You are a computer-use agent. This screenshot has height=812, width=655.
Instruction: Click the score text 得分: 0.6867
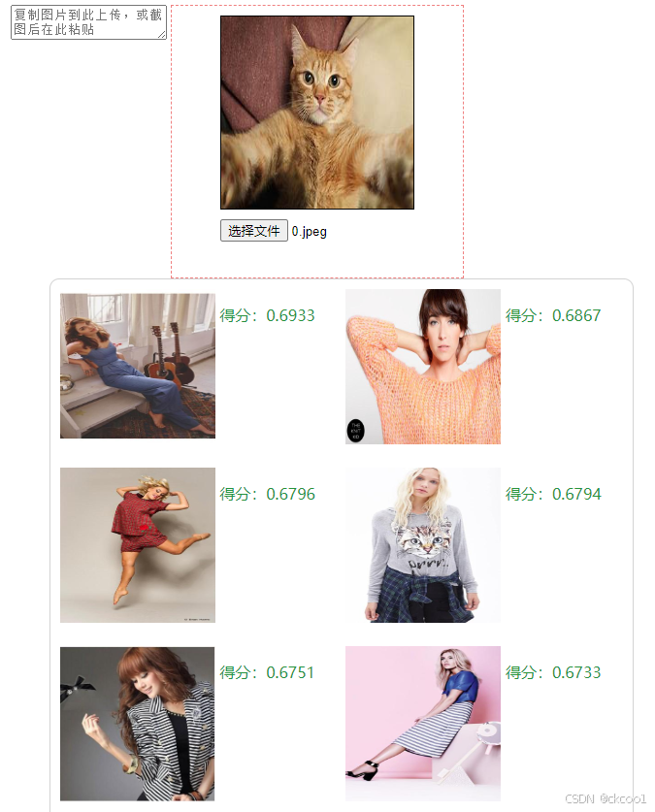click(x=553, y=315)
